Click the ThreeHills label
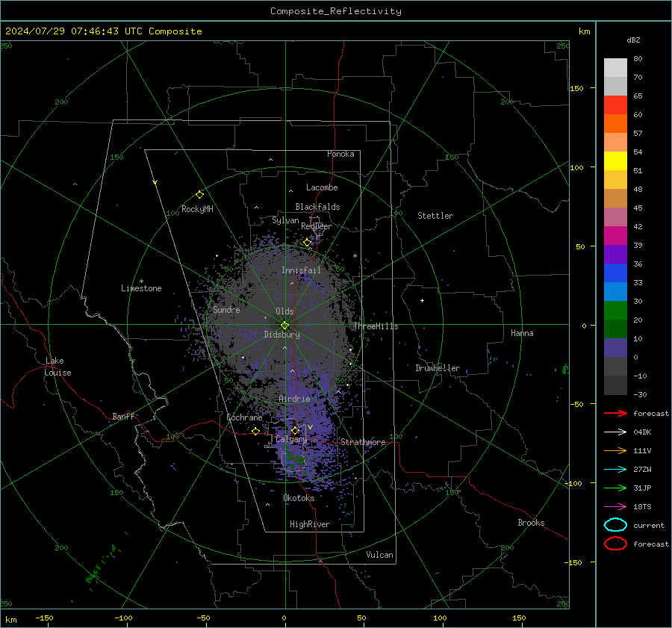The width and height of the screenshot is (672, 628). 376,326
